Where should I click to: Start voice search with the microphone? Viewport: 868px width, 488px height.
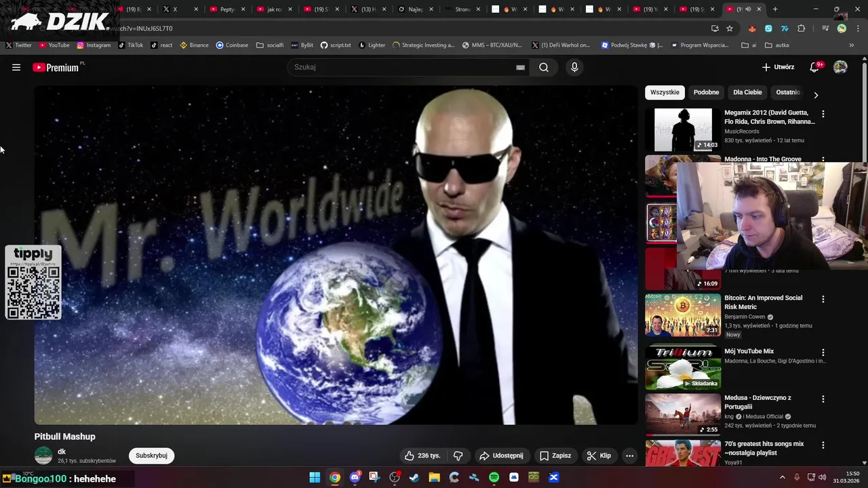[x=574, y=67]
